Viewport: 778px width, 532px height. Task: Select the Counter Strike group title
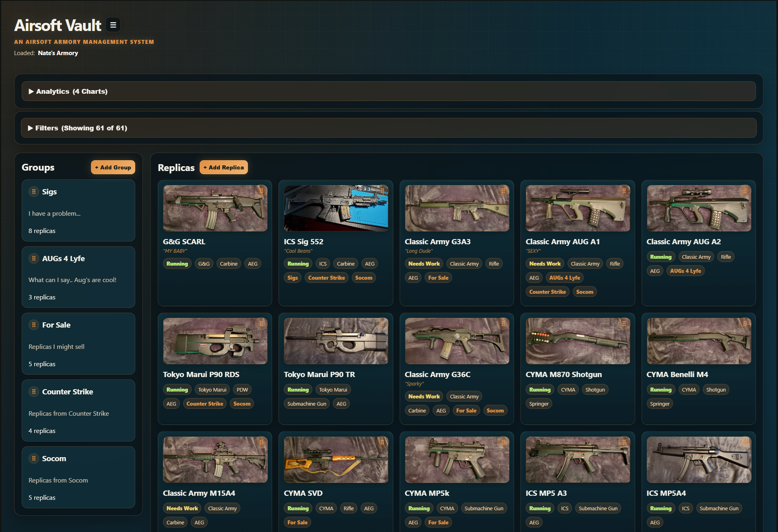click(x=68, y=392)
